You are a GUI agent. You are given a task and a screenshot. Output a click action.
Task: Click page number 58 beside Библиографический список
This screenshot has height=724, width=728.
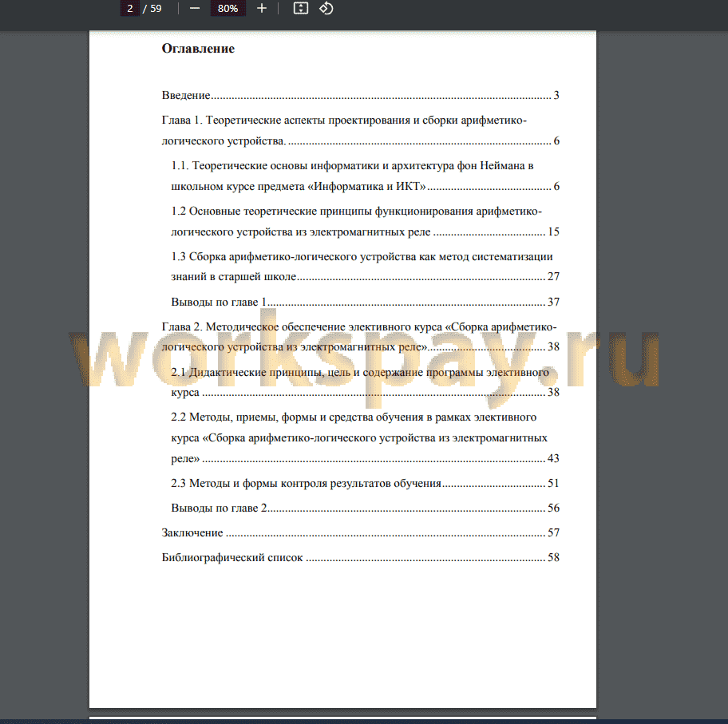[553, 557]
